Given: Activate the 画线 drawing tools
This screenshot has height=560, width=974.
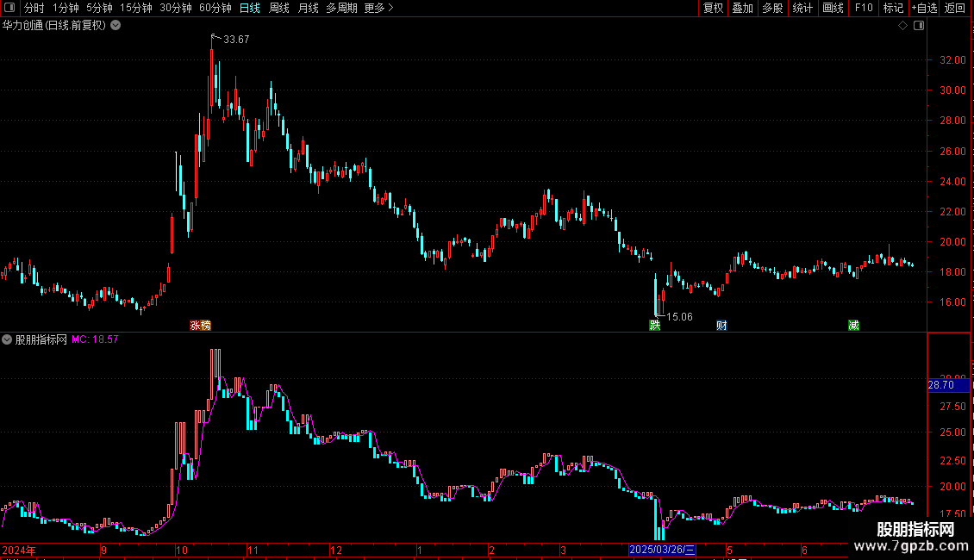Looking at the screenshot, I should pyautogui.click(x=833, y=8).
